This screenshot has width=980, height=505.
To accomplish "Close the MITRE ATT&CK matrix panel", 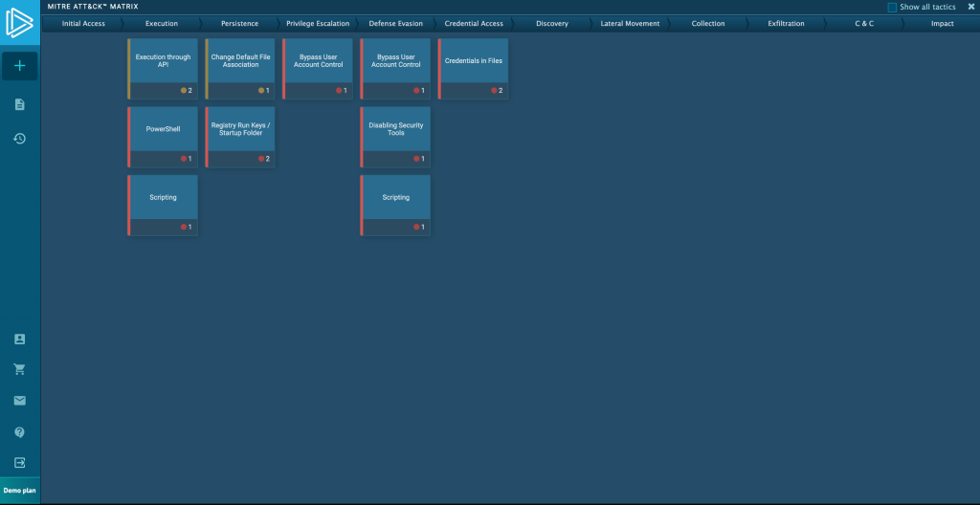I will (970, 7).
